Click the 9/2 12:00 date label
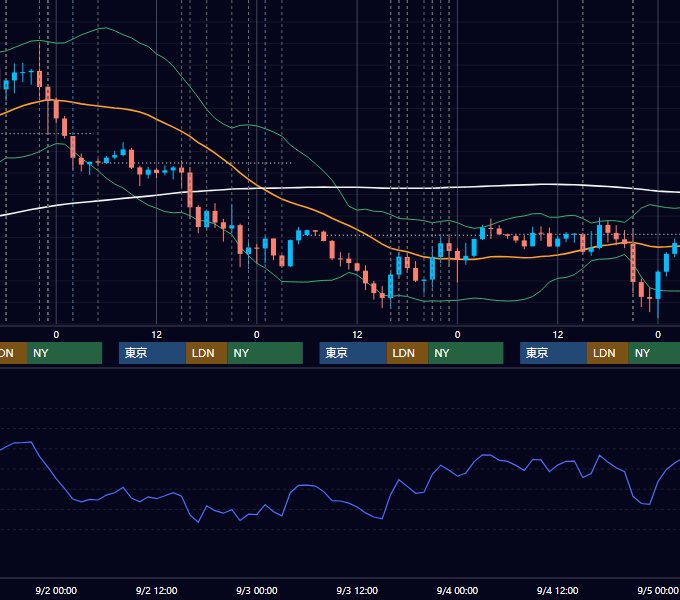 tap(157, 590)
